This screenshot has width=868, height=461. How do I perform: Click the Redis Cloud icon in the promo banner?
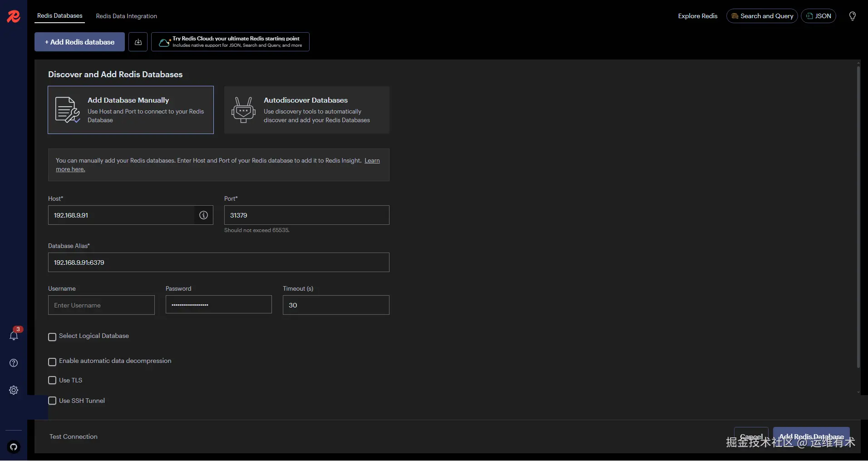(x=164, y=42)
